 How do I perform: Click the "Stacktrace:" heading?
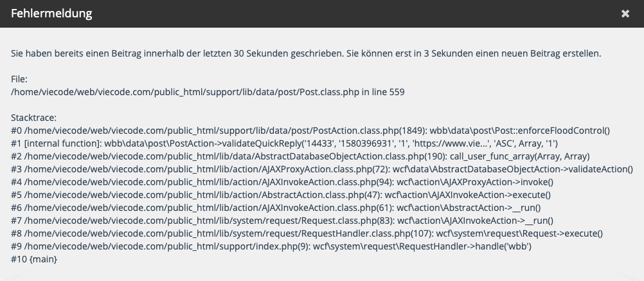pyautogui.click(x=34, y=118)
